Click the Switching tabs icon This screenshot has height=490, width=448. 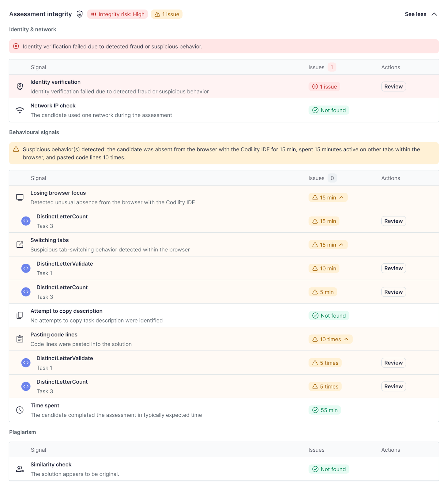coord(20,244)
